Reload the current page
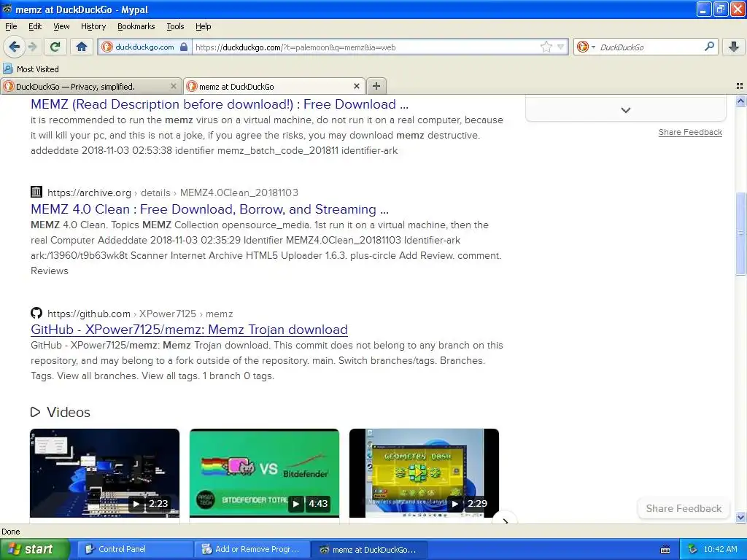This screenshot has height=560, width=747. coord(55,47)
